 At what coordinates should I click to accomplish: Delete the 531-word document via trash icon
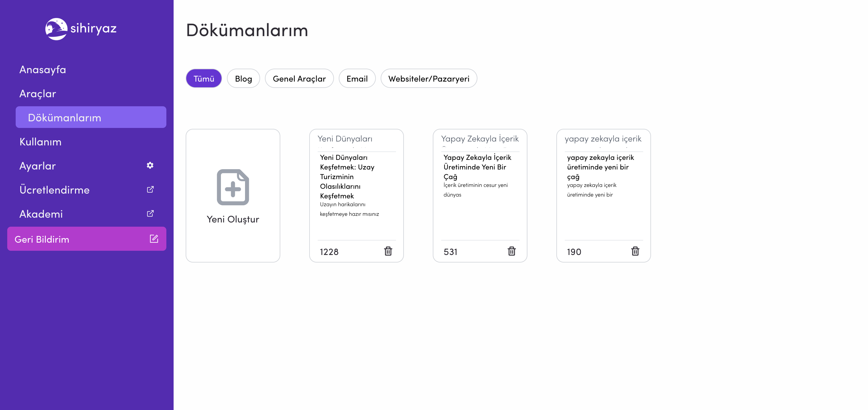pyautogui.click(x=511, y=251)
